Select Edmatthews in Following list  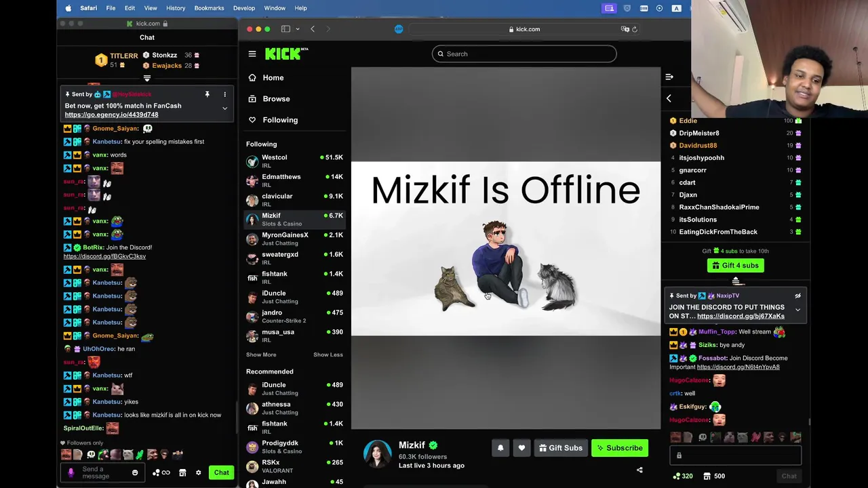click(295, 180)
